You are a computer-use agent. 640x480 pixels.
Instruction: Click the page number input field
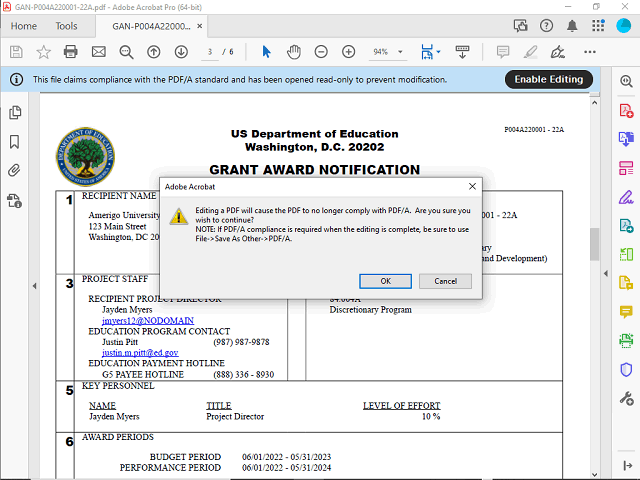coord(210,52)
